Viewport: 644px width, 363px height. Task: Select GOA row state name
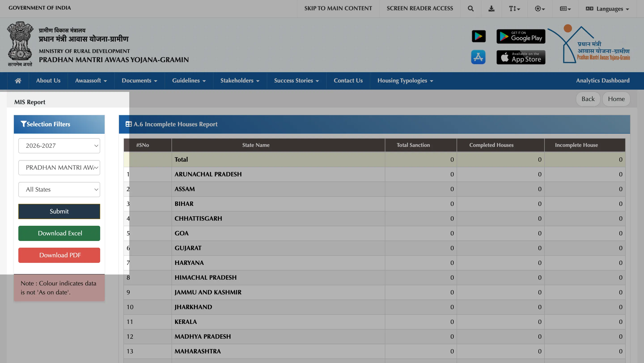182,233
